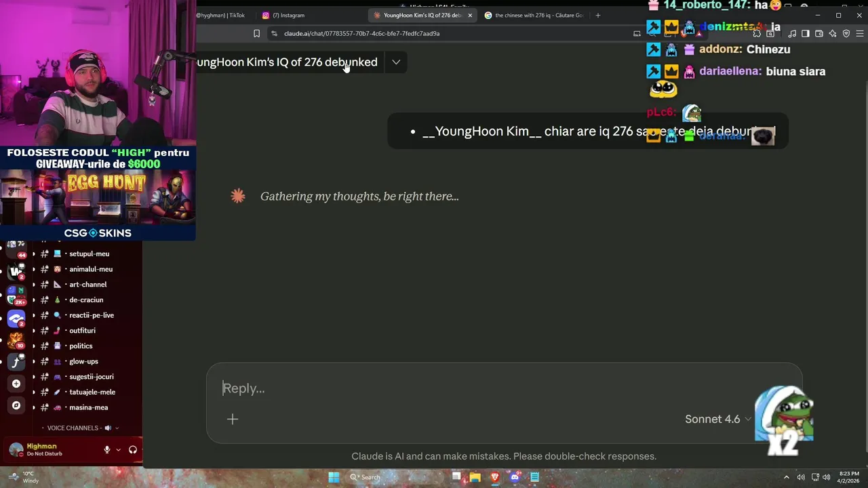
Task: Open Discord microphone input options arrow
Action: [118, 449]
